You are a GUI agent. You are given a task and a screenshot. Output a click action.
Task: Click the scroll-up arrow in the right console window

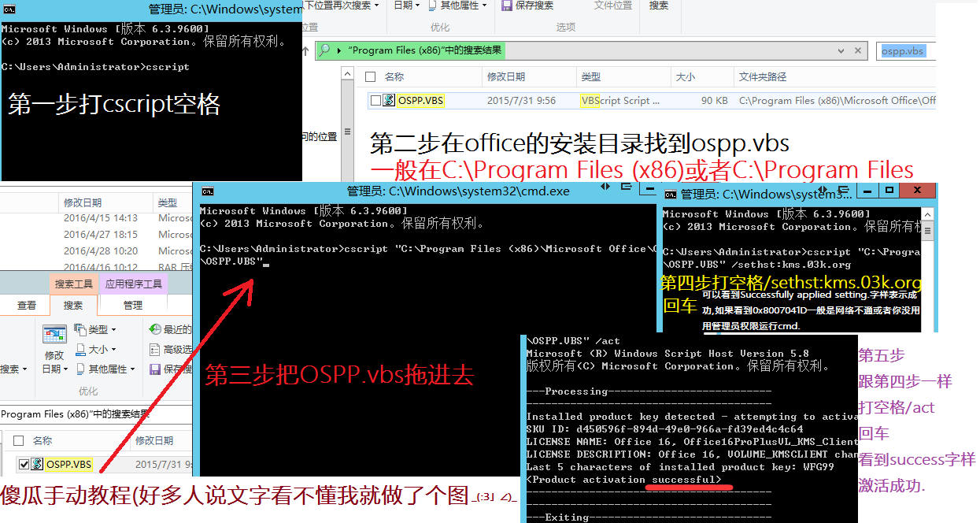click(x=929, y=214)
